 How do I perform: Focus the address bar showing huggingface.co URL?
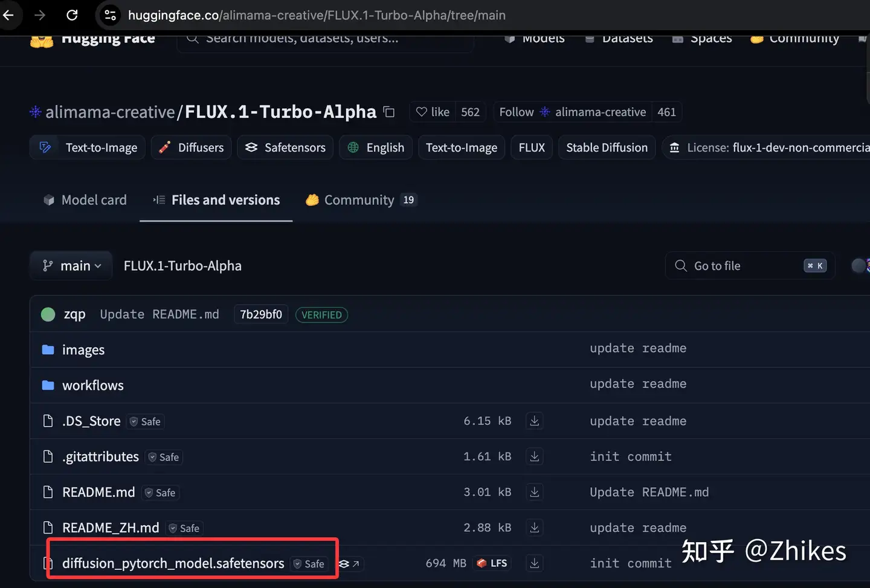click(x=317, y=15)
